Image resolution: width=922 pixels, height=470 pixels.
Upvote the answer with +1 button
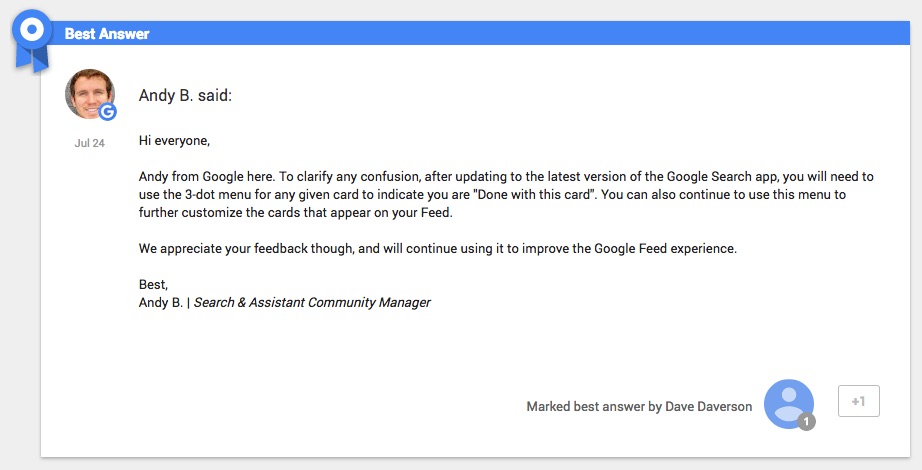click(858, 401)
